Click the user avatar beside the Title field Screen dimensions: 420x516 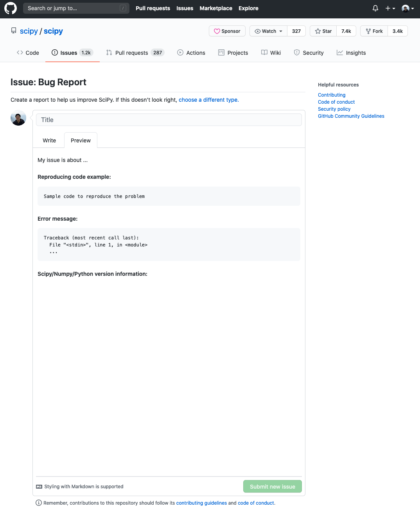[18, 118]
